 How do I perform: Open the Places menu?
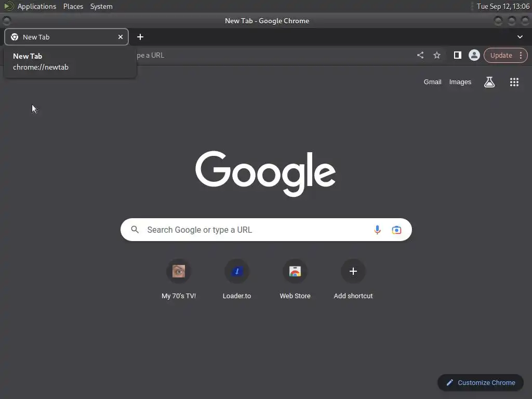[73, 6]
